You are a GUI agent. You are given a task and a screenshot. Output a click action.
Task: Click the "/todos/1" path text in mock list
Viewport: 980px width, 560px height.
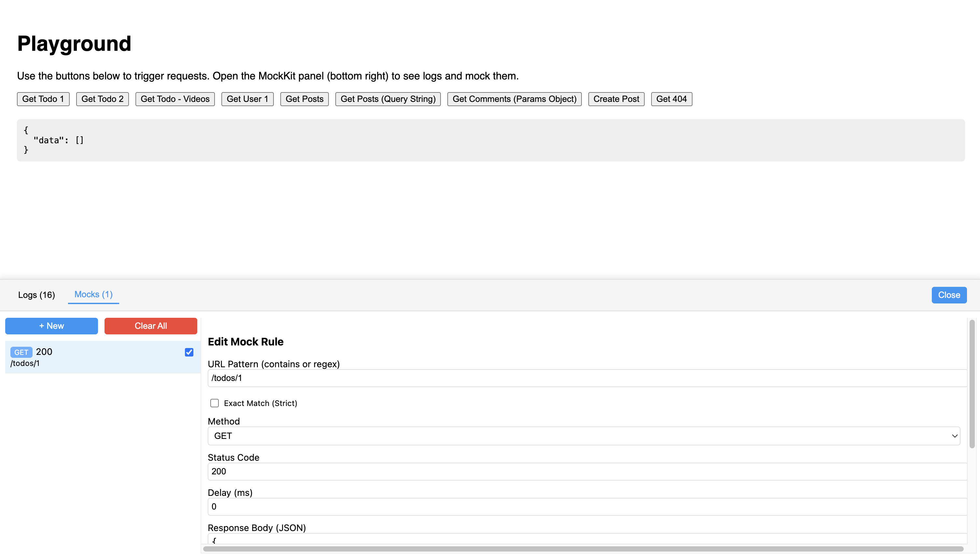[25, 363]
